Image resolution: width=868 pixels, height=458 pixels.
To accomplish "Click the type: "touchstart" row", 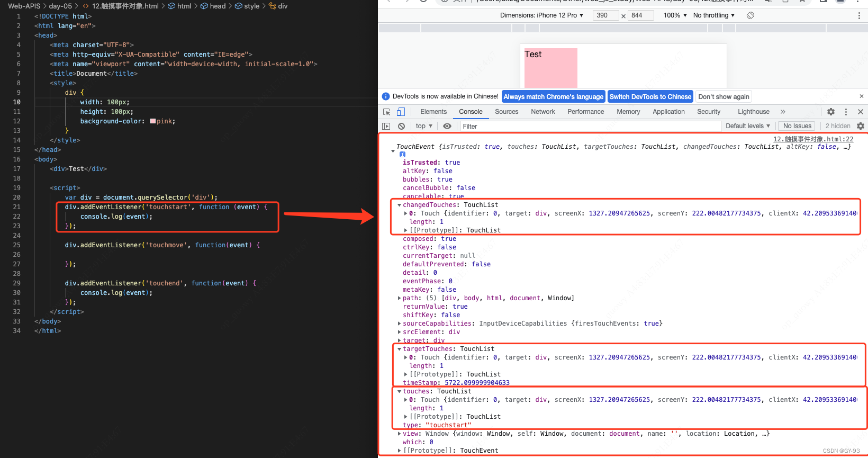I will click(x=437, y=425).
